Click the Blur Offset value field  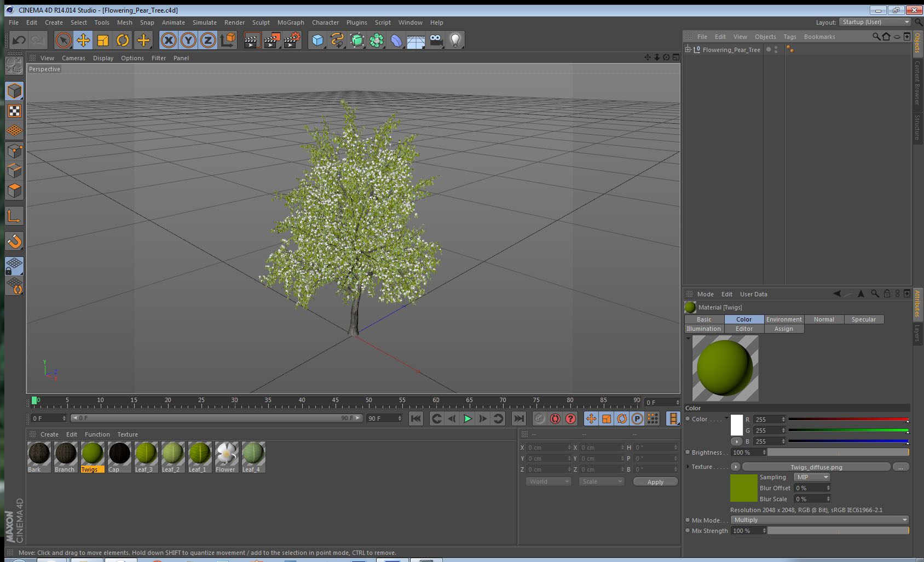812,488
